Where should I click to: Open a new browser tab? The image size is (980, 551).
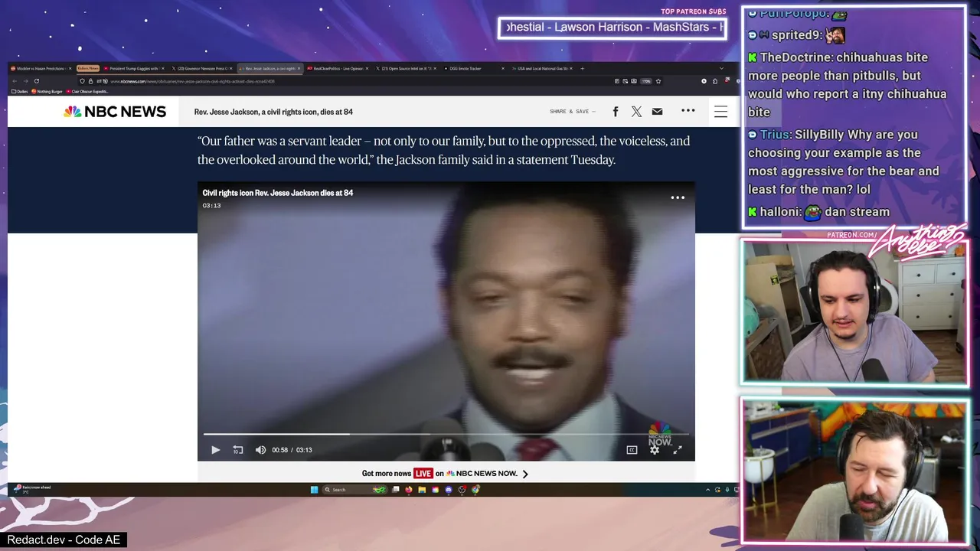coord(582,69)
